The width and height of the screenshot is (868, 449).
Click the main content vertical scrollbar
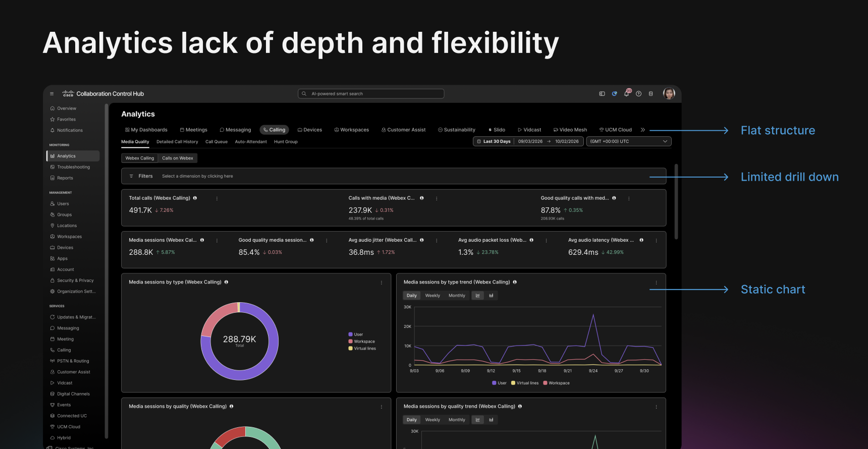[x=676, y=202]
